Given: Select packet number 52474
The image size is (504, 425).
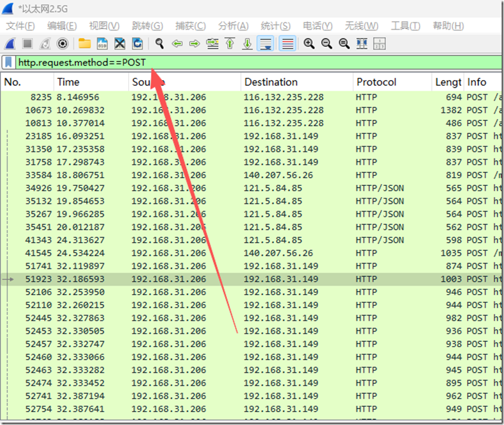Looking at the screenshot, I should point(251,383).
